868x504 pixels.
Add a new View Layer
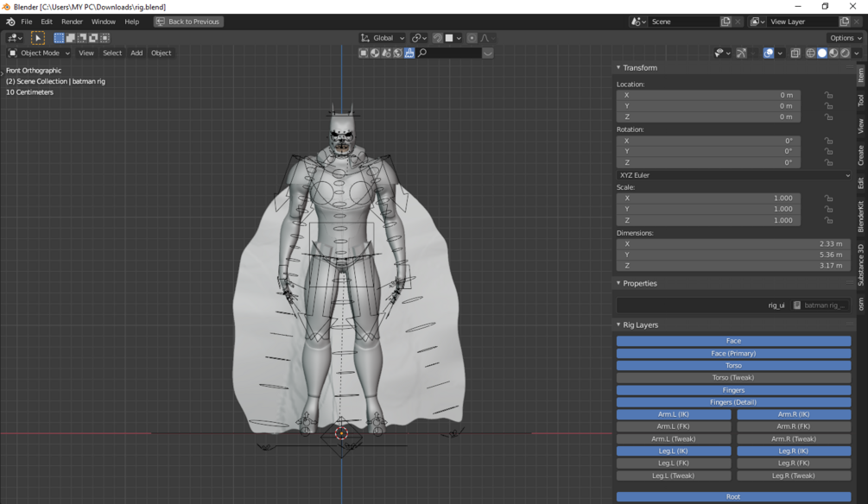point(844,22)
